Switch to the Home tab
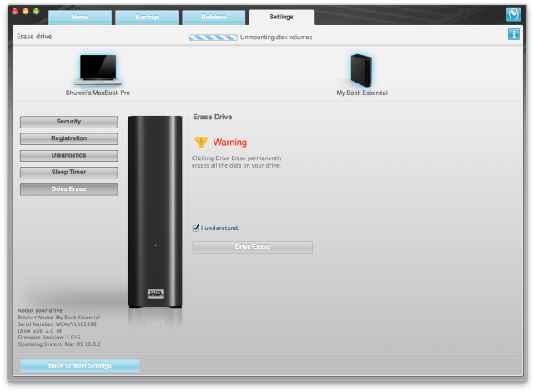 (80, 17)
